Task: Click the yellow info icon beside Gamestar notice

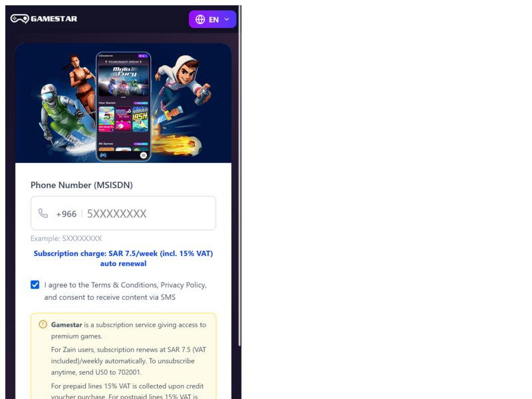Action: pos(43,325)
